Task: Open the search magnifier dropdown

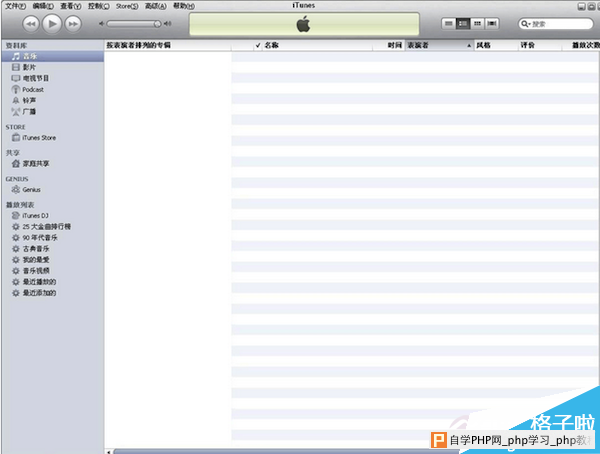Action: coord(526,24)
